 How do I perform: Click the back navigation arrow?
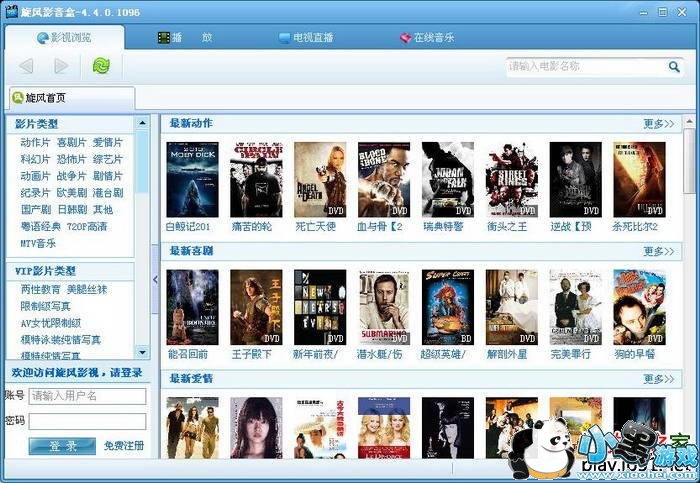click(26, 66)
